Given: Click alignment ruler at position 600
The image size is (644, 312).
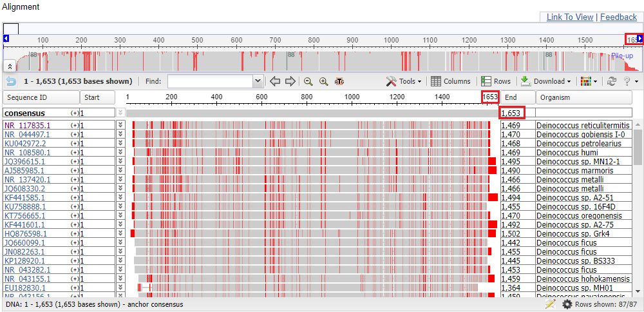Looking at the screenshot, I should 261,97.
